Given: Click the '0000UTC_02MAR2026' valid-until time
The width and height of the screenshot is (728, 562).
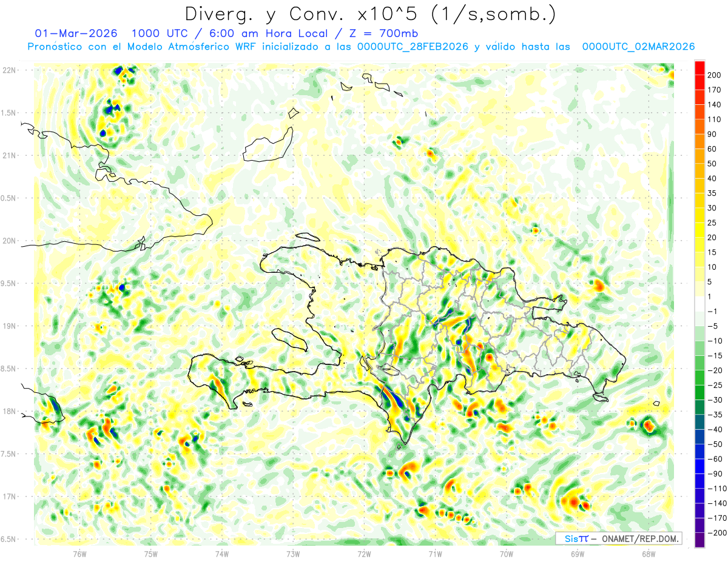Looking at the screenshot, I should tap(638, 47).
